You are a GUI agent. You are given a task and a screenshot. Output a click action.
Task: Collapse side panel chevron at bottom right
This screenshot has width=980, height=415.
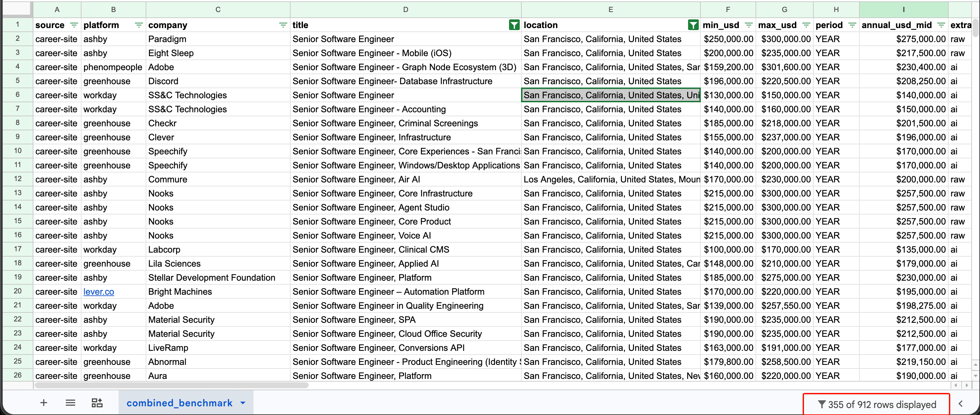coord(961,404)
